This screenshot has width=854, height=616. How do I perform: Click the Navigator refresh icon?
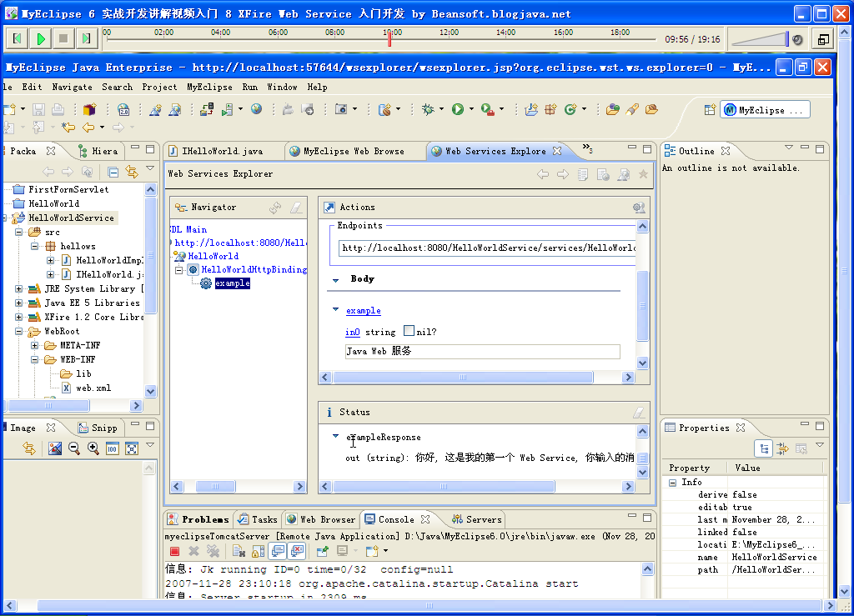coord(275,208)
